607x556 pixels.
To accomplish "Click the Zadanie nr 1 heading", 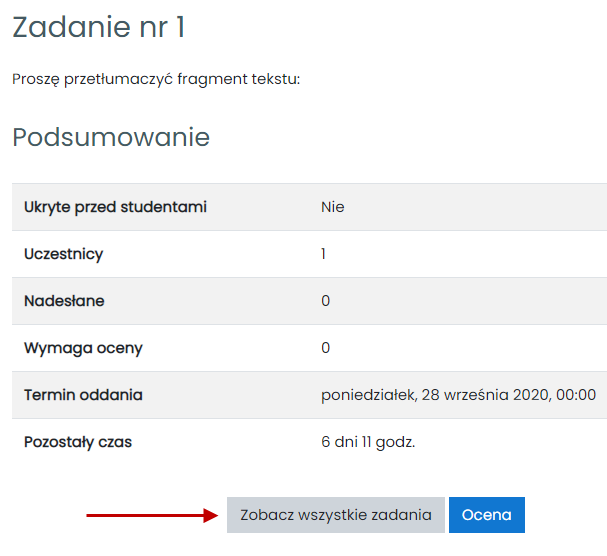I will pyautogui.click(x=98, y=28).
